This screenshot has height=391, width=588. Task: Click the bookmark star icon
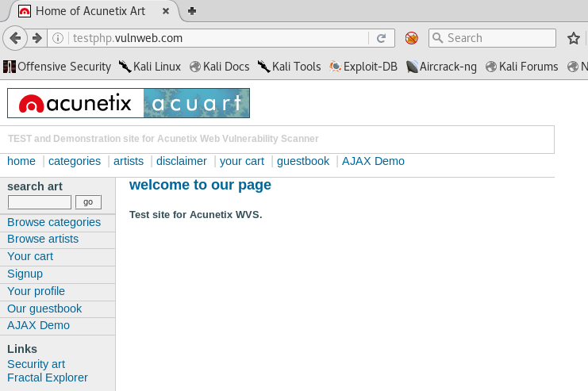[574, 38]
